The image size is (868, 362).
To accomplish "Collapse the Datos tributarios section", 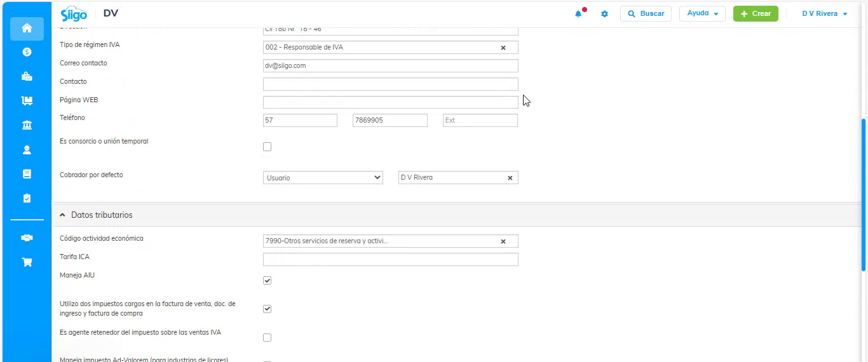I will click(x=62, y=215).
